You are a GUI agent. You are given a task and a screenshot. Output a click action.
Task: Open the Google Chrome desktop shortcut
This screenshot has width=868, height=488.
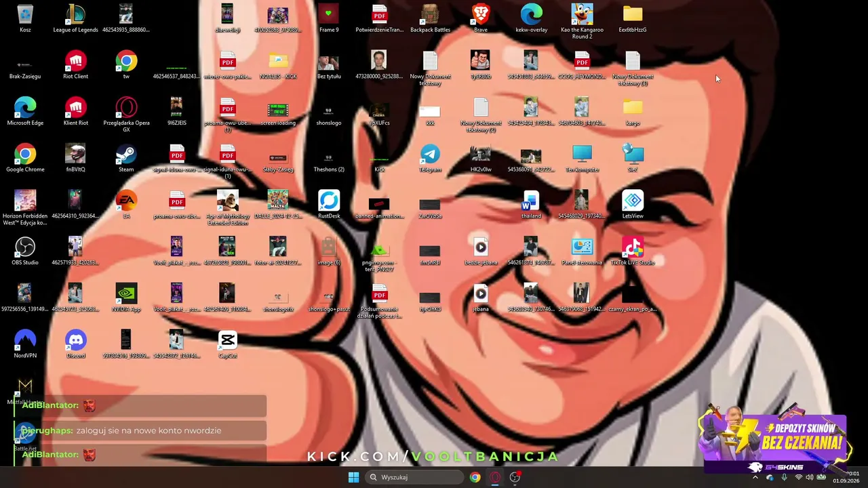coord(25,159)
